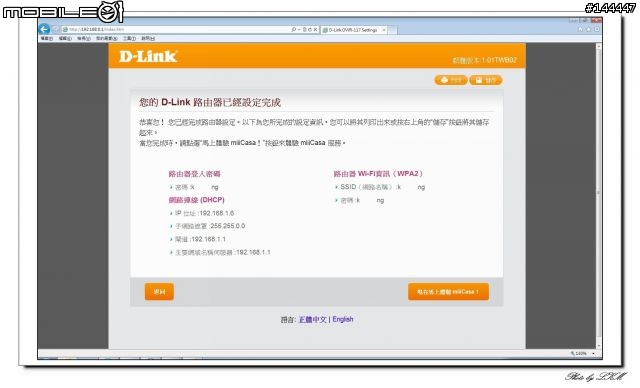Screen dimensions: 640x388
Task: Stop loading with the X in the address bar
Action: pos(316,30)
